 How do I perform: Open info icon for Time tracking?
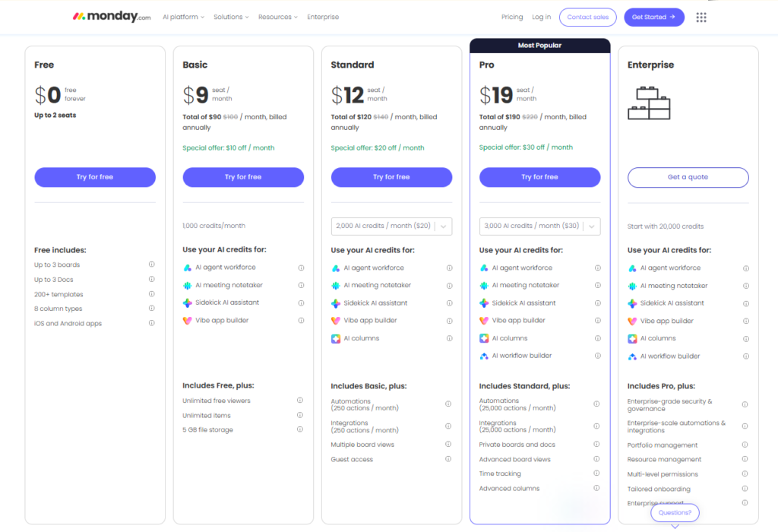[x=596, y=473]
